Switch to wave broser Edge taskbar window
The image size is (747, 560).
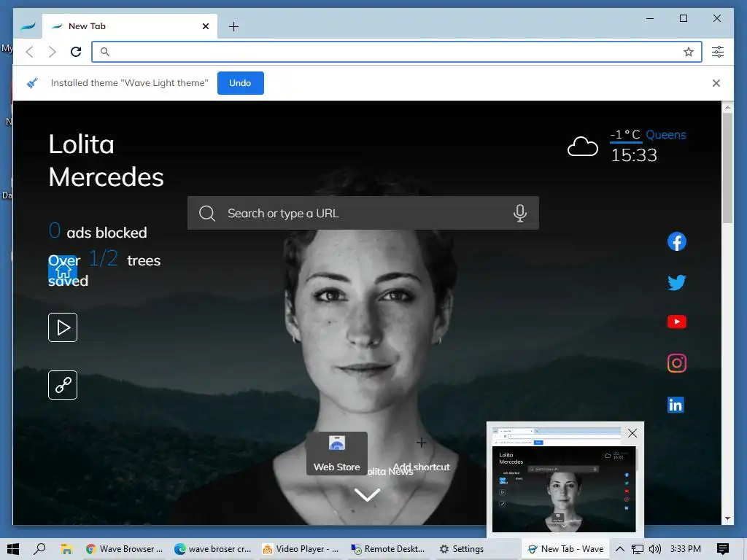click(x=212, y=549)
